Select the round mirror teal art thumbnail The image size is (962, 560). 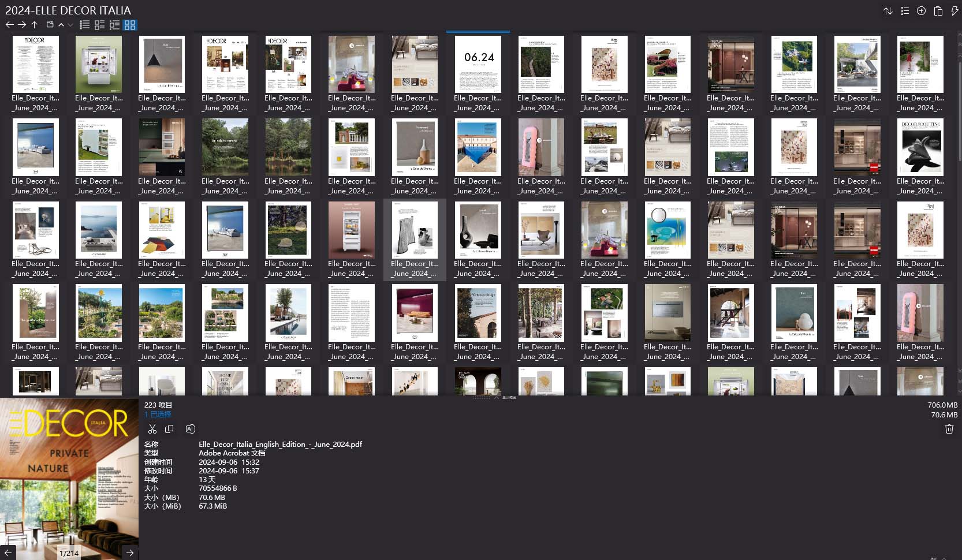click(x=668, y=230)
